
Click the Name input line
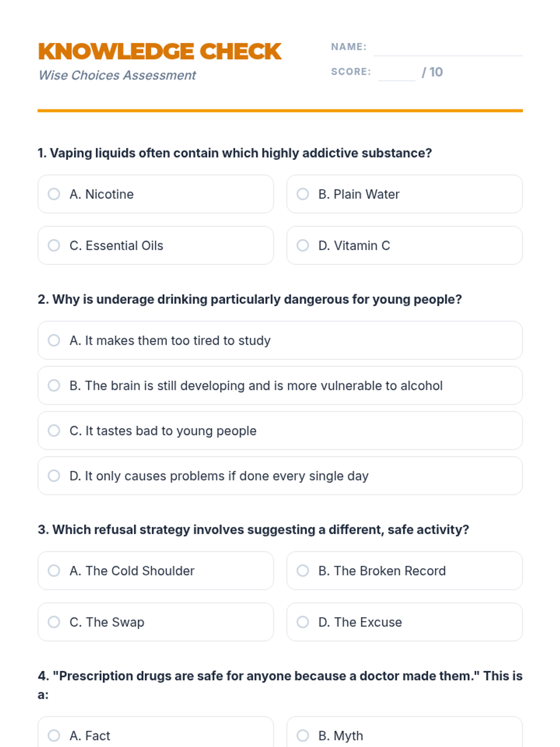tap(448, 49)
